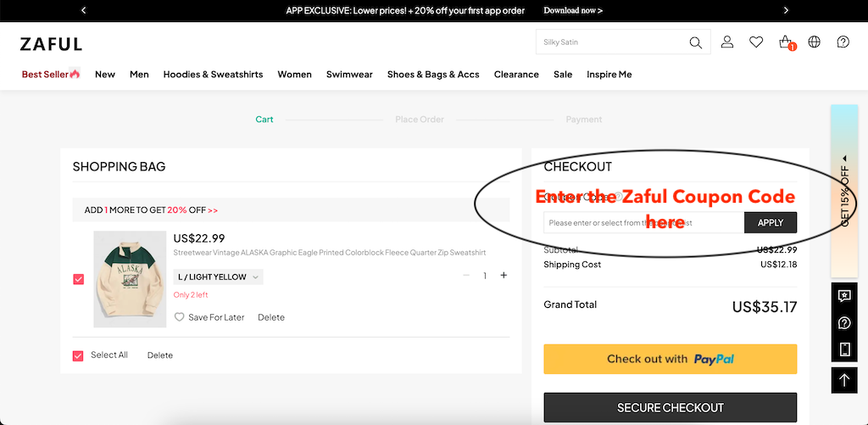Open the wishlist heart icon
This screenshot has width=868, height=425.
(x=756, y=42)
